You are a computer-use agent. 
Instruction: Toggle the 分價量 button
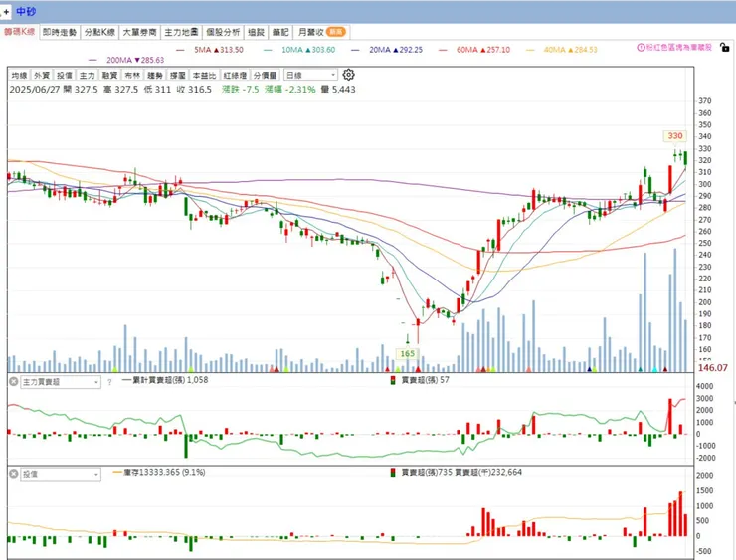(266, 76)
